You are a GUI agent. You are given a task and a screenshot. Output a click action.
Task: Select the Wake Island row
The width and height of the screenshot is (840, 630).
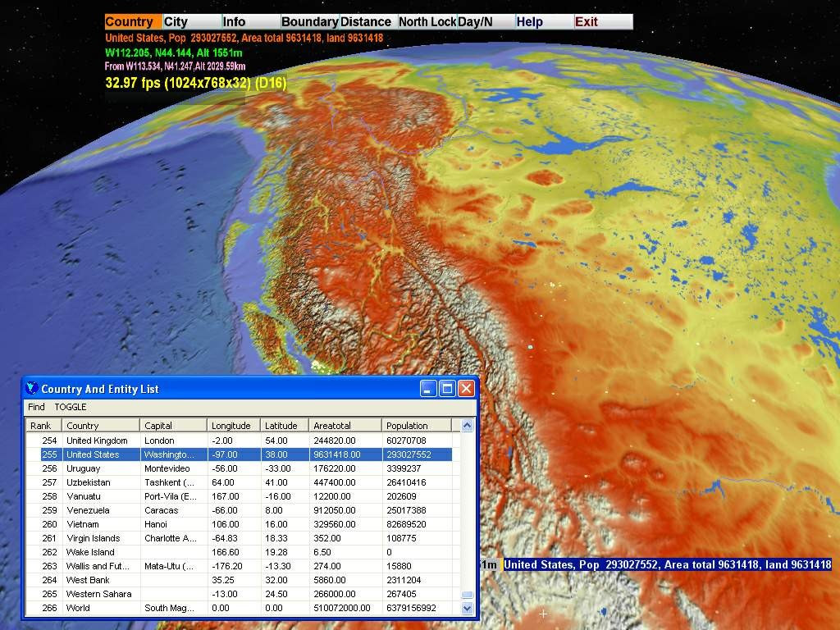(x=240, y=552)
